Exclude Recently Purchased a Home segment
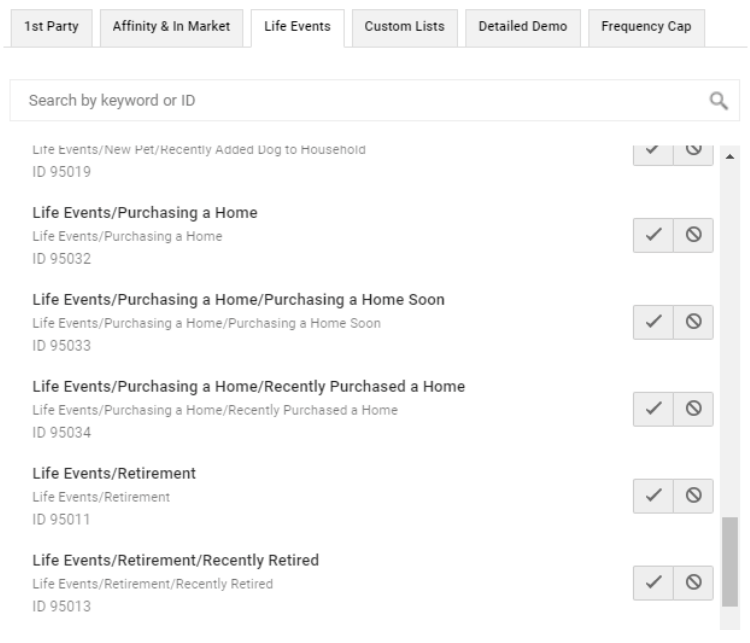Screen dimensions: 750x643 point(692,408)
